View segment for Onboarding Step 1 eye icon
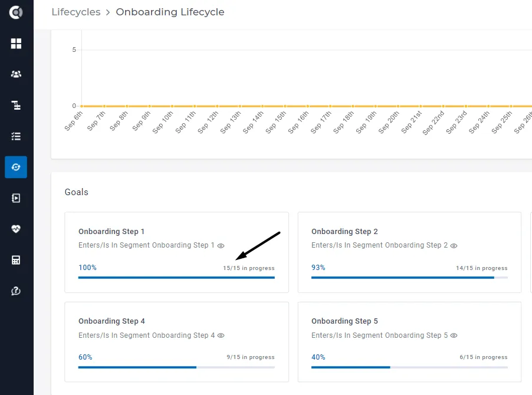The width and height of the screenshot is (532, 395). pyautogui.click(x=221, y=246)
